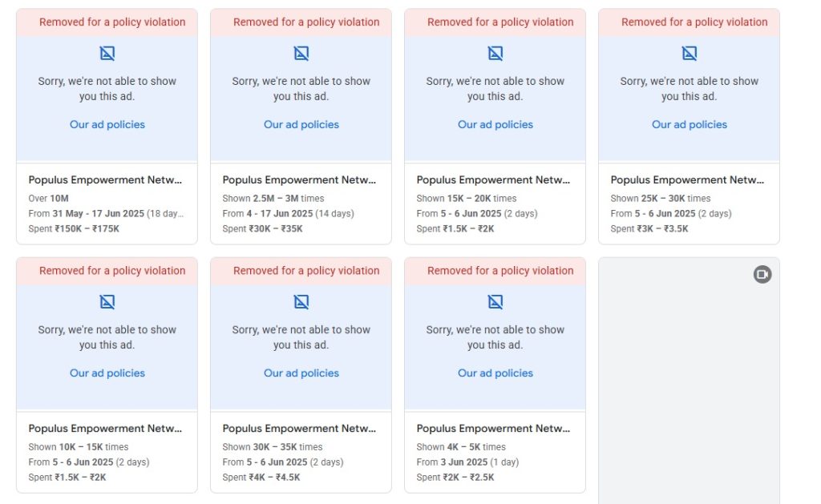Click hidden-ad icon on 15K–20K impressions card
This screenshot has width=821, height=504.
(x=495, y=54)
